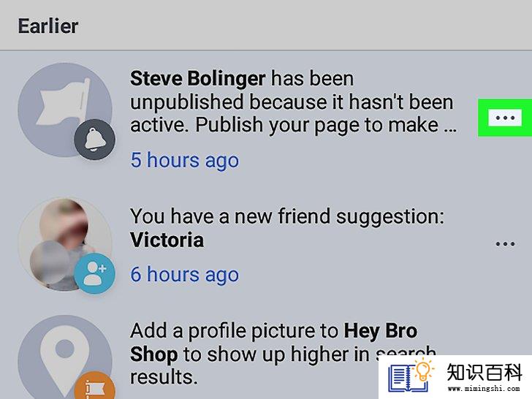Click the 知识百科 watermark text
The width and height of the screenshot is (532, 399).
point(484,372)
